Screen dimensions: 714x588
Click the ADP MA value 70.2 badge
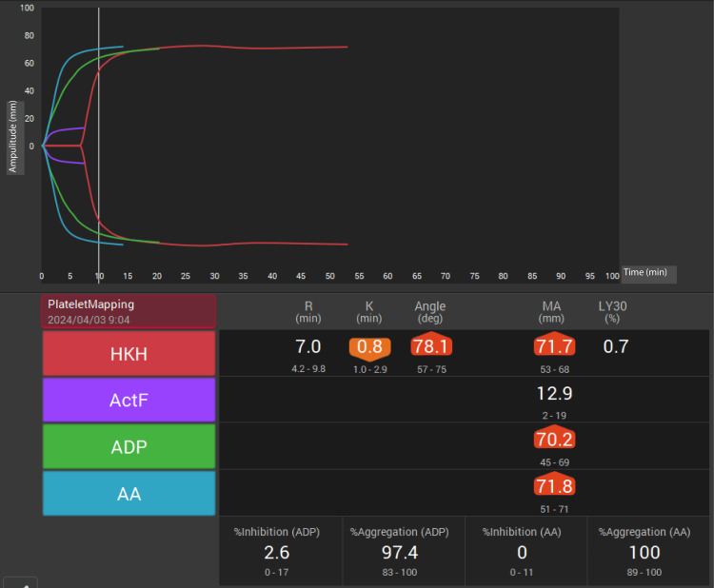(x=554, y=438)
